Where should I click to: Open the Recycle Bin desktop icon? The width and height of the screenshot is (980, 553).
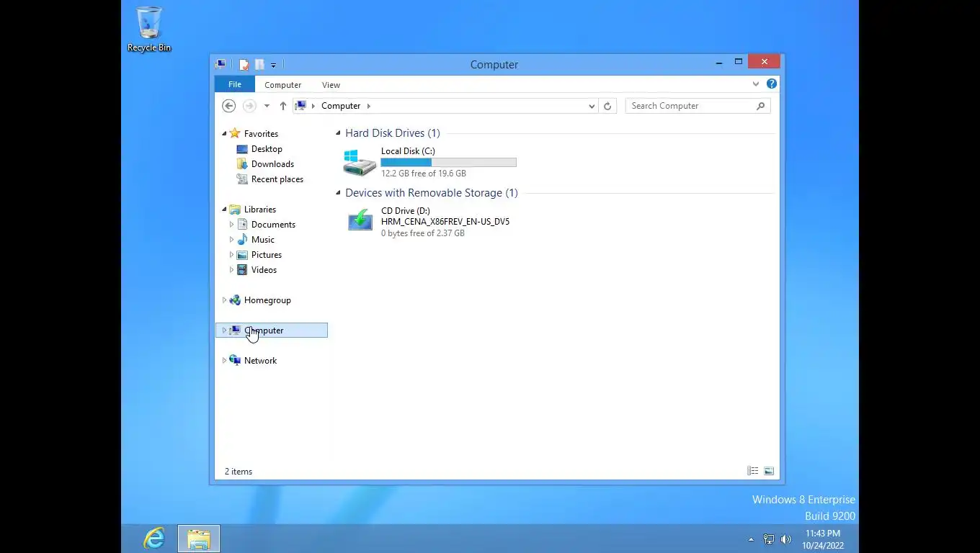coord(149,30)
